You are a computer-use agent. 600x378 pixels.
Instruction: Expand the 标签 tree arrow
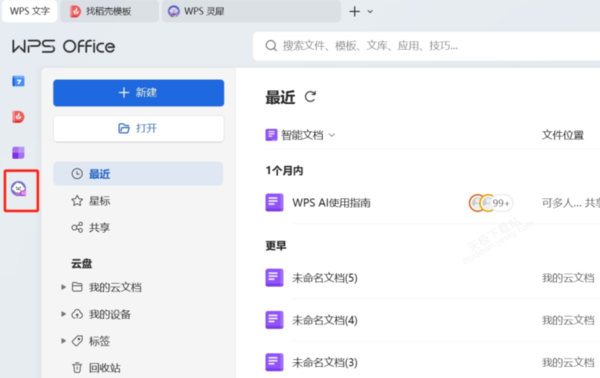click(x=64, y=341)
